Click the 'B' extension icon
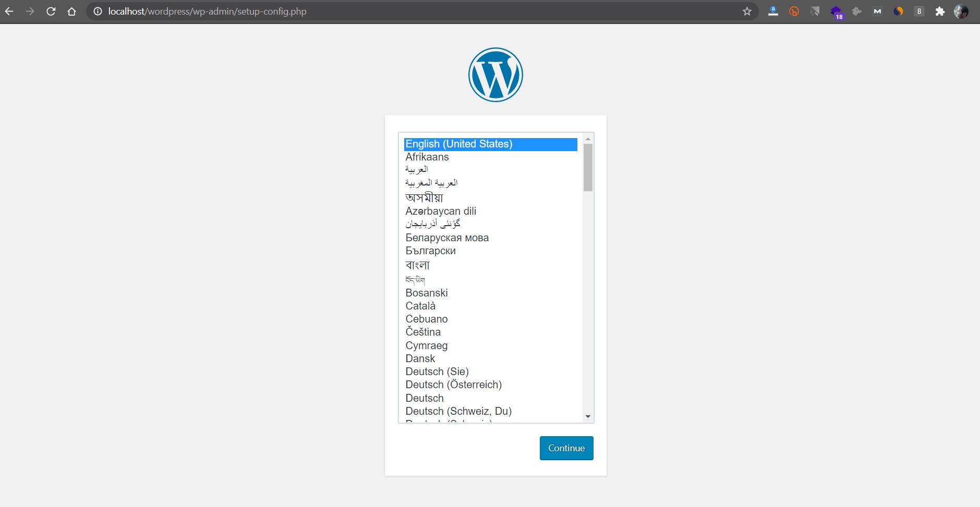Viewport: 980px width, 507px height. pyautogui.click(x=919, y=11)
